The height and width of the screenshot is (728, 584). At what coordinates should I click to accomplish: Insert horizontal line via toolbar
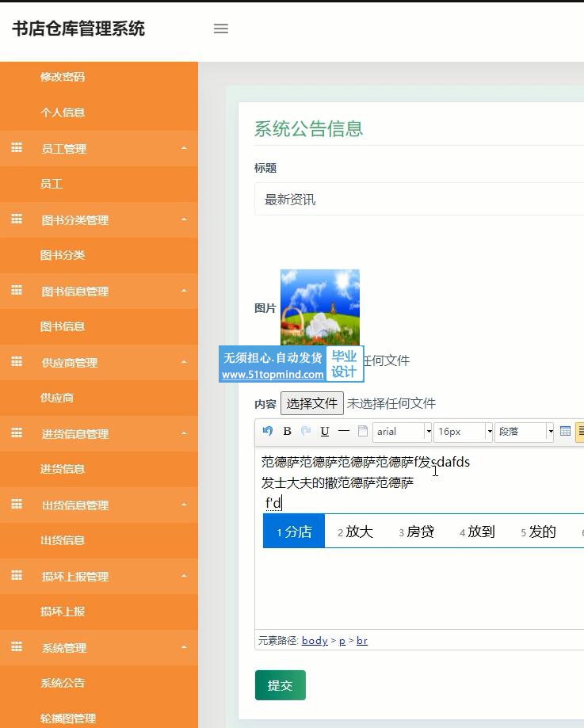pyautogui.click(x=344, y=431)
